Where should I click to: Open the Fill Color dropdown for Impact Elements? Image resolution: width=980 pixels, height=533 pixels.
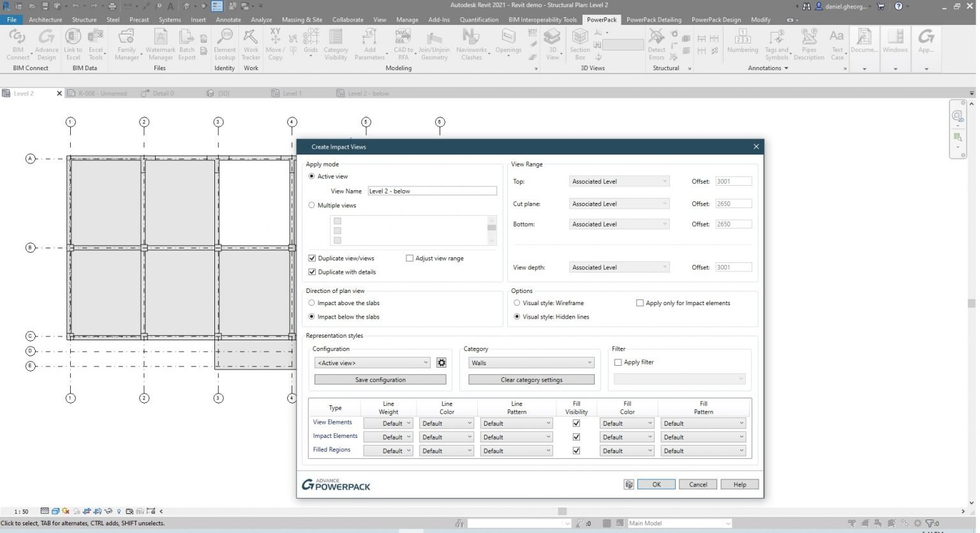point(627,437)
